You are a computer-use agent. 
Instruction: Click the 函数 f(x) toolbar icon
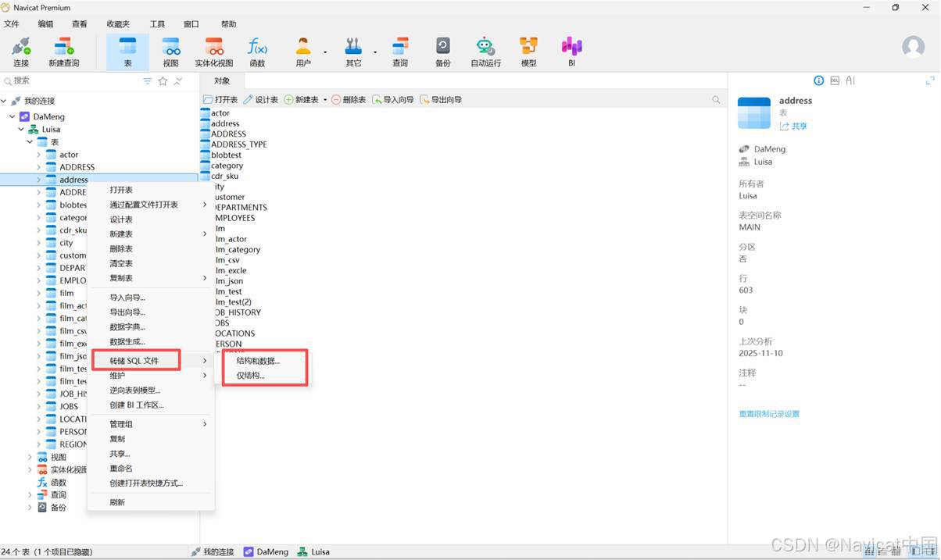(257, 52)
